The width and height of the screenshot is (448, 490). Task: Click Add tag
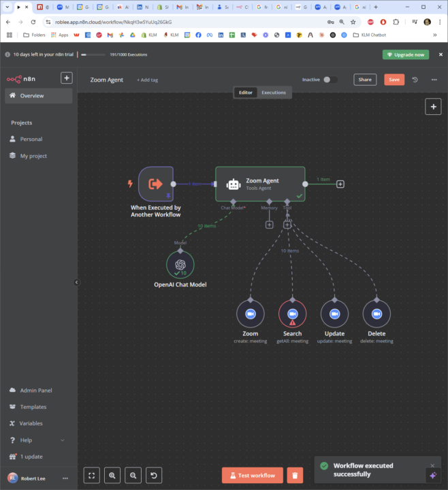(147, 80)
